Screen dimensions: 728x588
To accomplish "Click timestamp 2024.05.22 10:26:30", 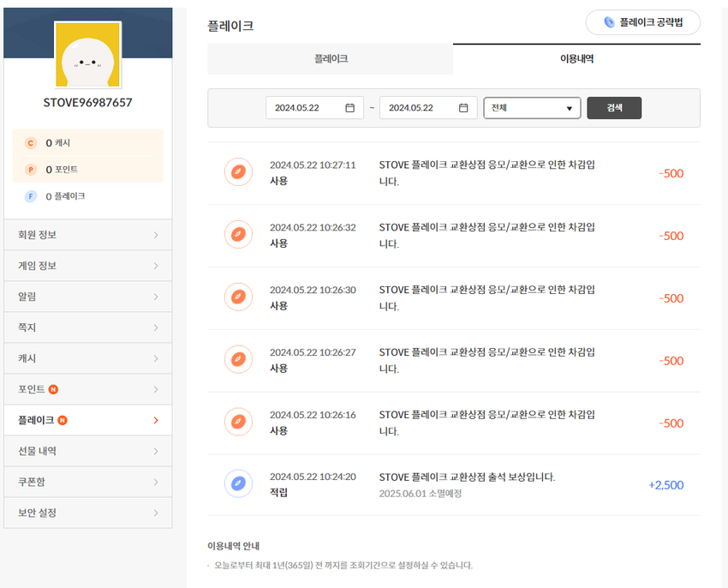I will coord(313,290).
